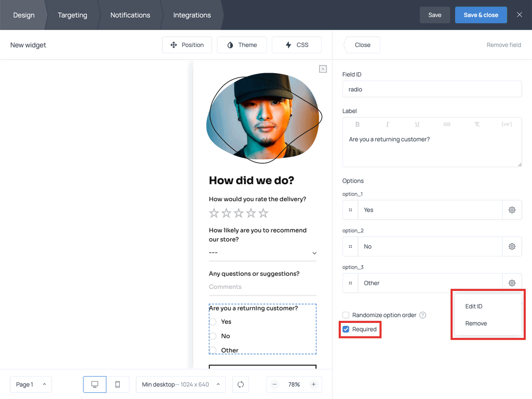
Task: Open settings gear for option_1 Yes
Action: (512, 209)
